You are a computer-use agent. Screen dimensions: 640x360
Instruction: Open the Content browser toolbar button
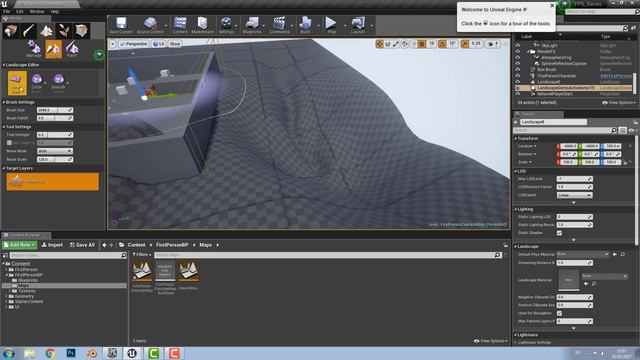click(x=180, y=25)
